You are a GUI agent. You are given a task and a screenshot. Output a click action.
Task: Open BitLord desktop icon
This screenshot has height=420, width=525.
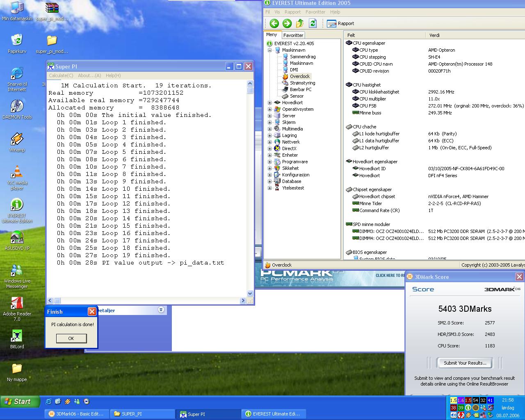tap(17, 339)
